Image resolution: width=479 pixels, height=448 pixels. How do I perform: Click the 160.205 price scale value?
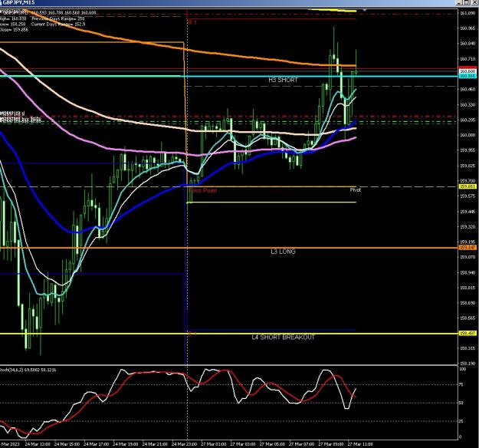pyautogui.click(x=468, y=120)
